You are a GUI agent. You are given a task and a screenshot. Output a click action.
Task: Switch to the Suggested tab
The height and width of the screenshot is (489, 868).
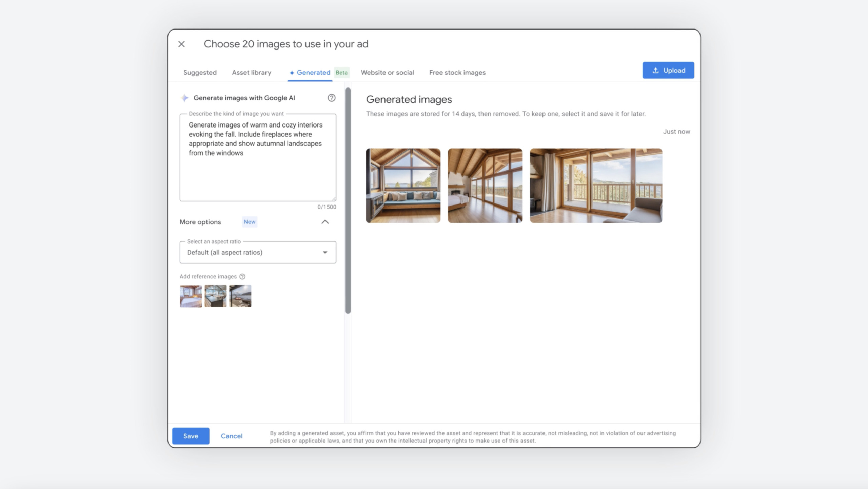point(200,72)
